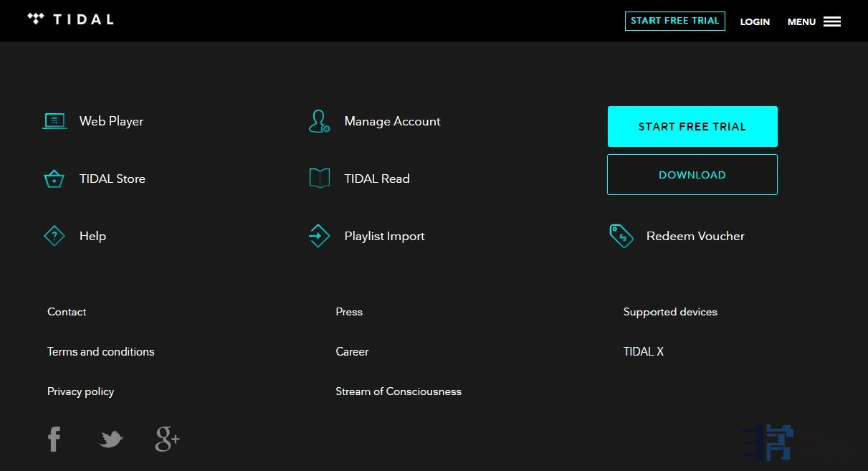
Task: Click the Web Player laptop icon
Action: click(x=54, y=121)
